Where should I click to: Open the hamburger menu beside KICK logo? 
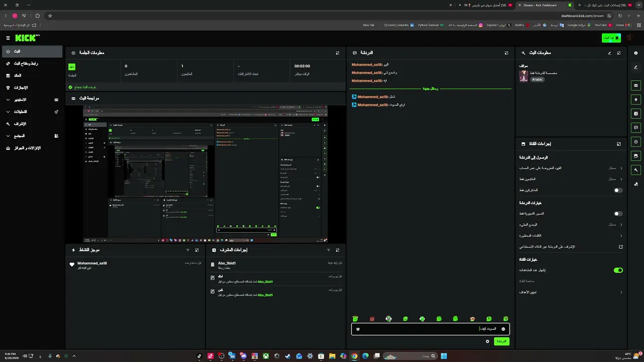[x=8, y=38]
